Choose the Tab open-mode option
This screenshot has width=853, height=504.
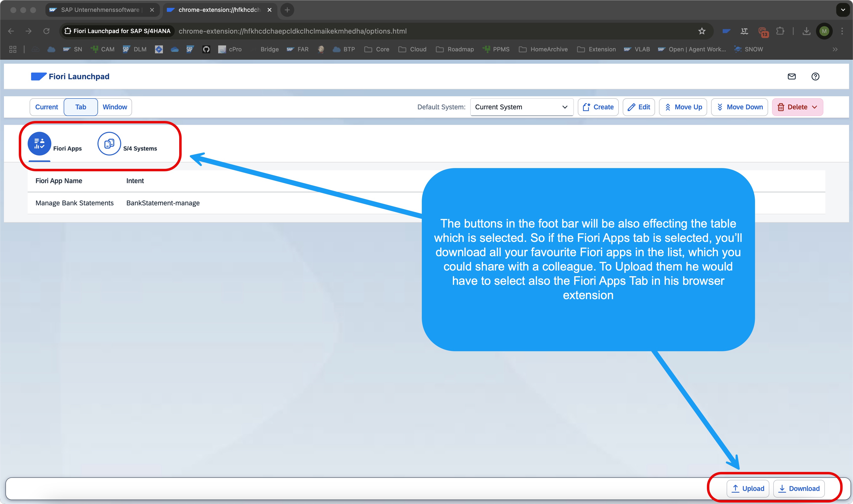[80, 107]
